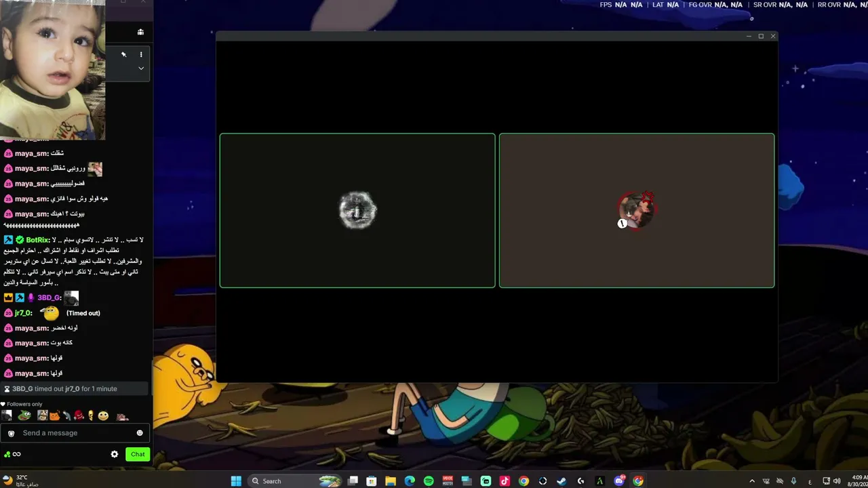
Task: Open Logitech G HUB from taskbar
Action: (x=580, y=481)
